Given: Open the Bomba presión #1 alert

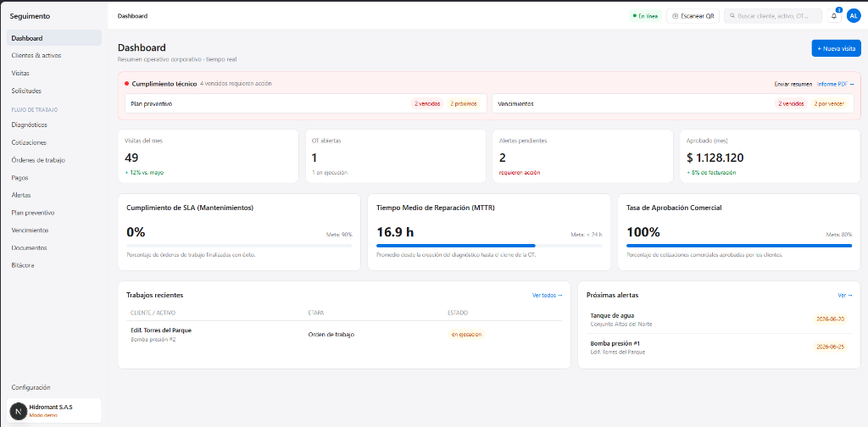Looking at the screenshot, I should [x=719, y=347].
